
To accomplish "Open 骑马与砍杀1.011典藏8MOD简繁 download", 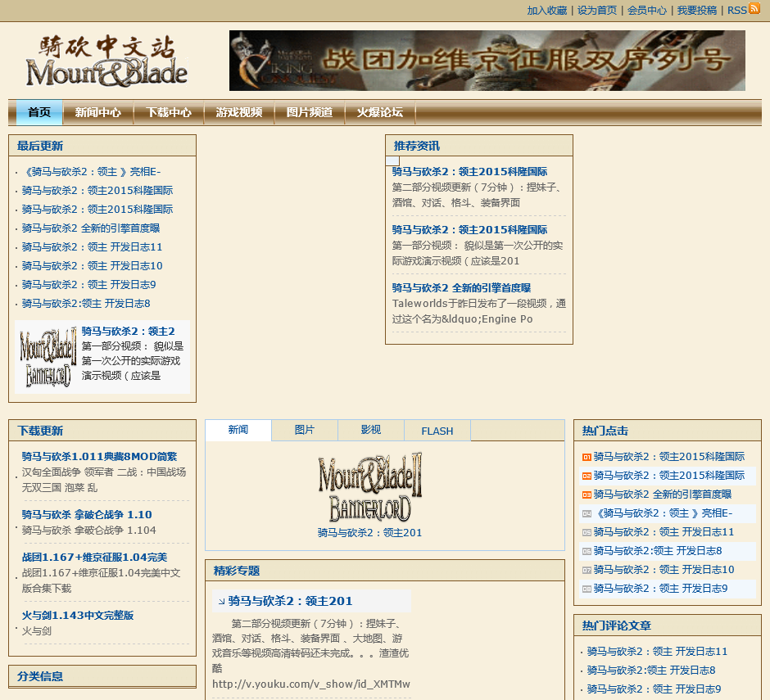I will [99, 457].
